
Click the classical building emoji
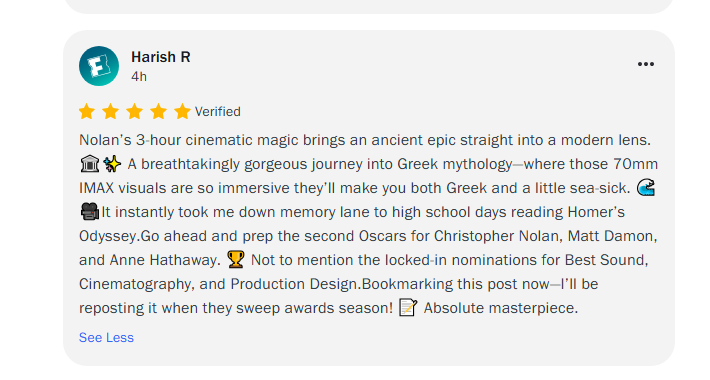click(x=90, y=164)
